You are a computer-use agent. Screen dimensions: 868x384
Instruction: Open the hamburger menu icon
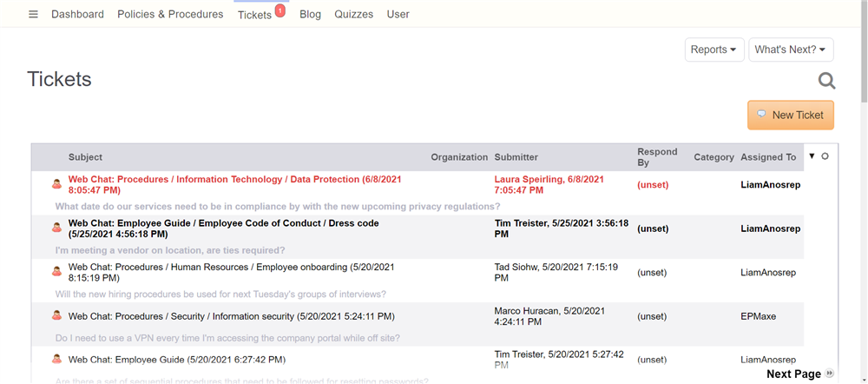(x=33, y=15)
